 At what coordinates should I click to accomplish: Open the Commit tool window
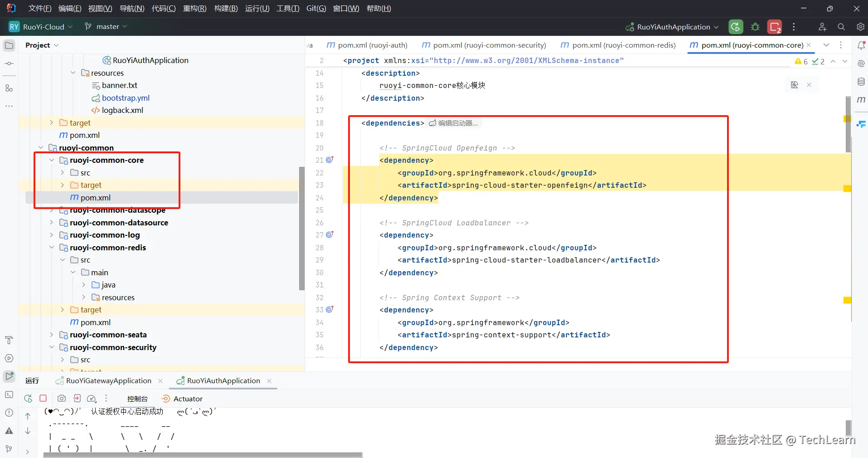coord(9,63)
